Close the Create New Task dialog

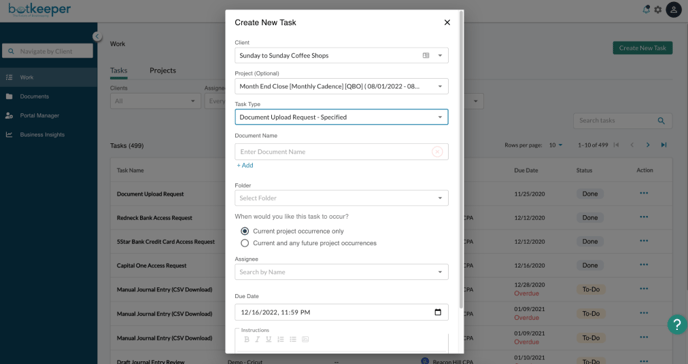point(447,22)
